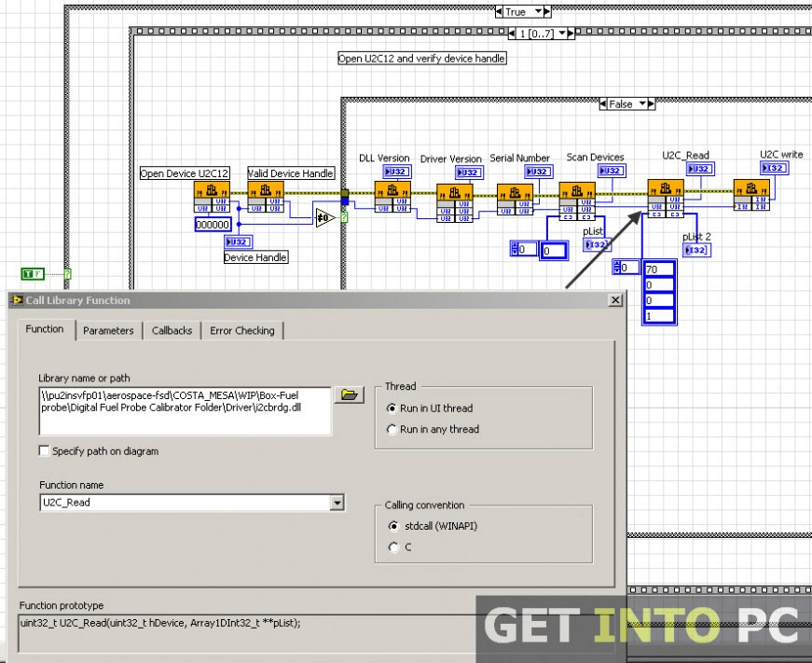Open the Error Checking tab
Image resolution: width=812 pixels, height=663 pixels.
242,329
